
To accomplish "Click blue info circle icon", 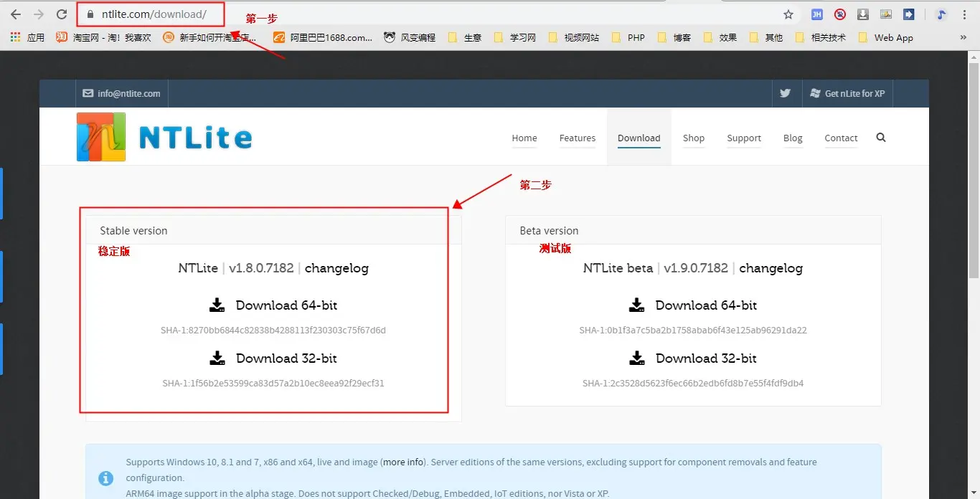I will (x=105, y=477).
